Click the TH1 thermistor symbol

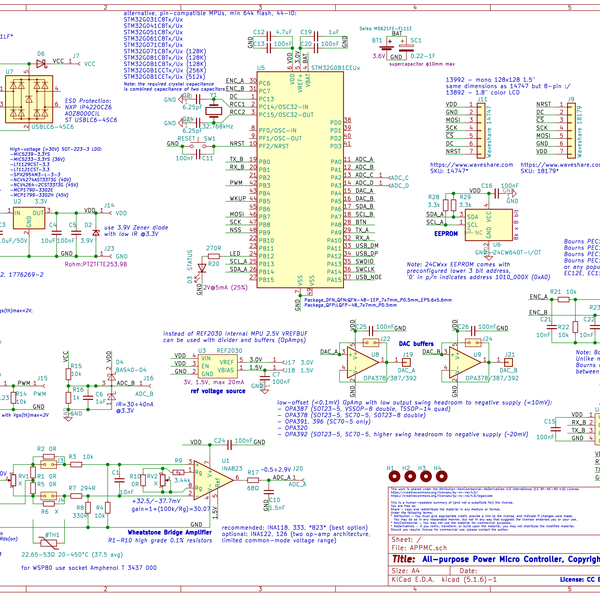[49, 542]
